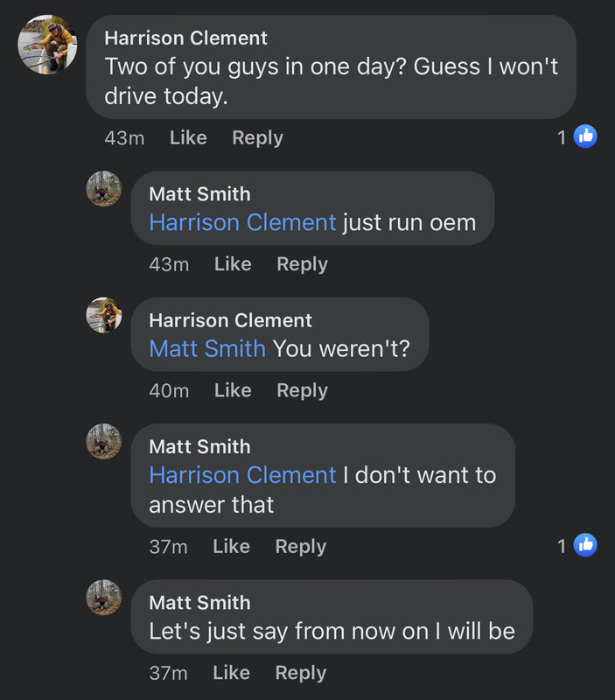The image size is (615, 700).
Task: Like the "Two of you guys in one day" comment
Action: 188,137
